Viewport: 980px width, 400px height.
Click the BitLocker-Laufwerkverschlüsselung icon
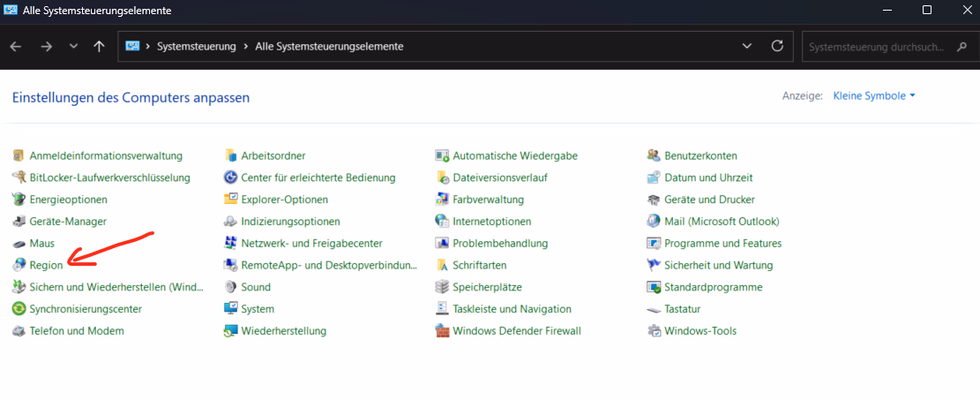tap(19, 177)
